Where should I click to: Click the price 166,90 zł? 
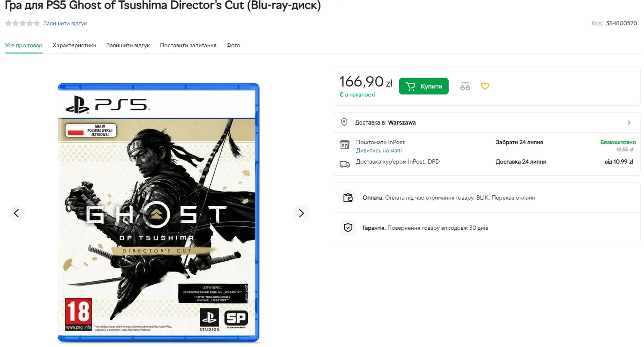366,82
